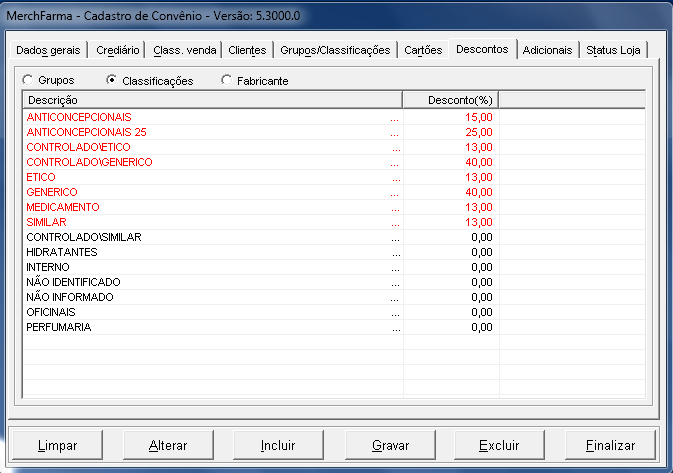
Task: Expand ellipsis selector for PERFUMARIA row
Action: (x=395, y=327)
